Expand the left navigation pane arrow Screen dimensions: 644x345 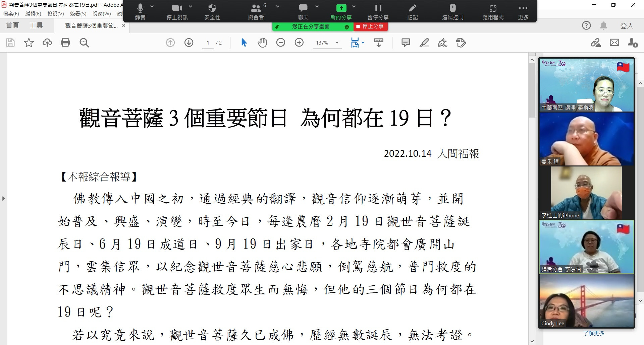tap(4, 199)
